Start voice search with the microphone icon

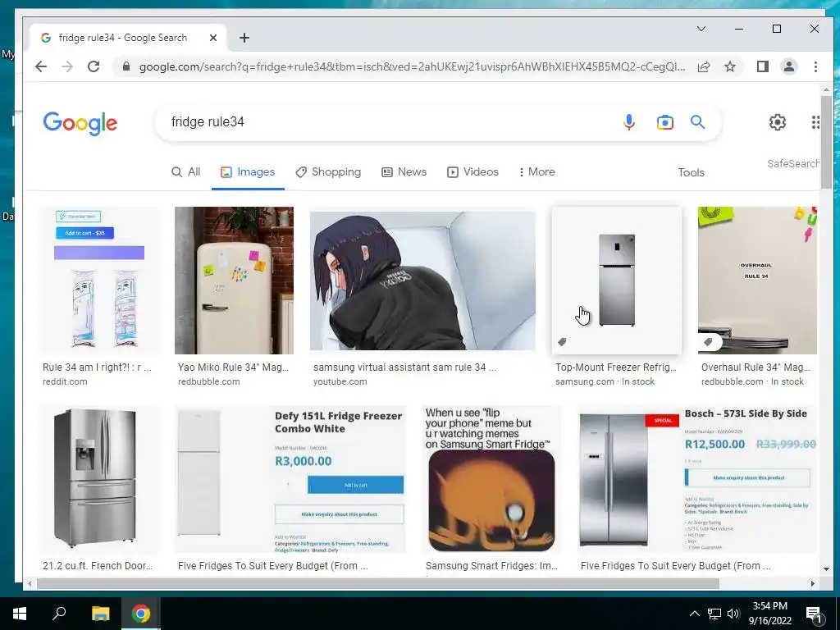[x=629, y=122]
